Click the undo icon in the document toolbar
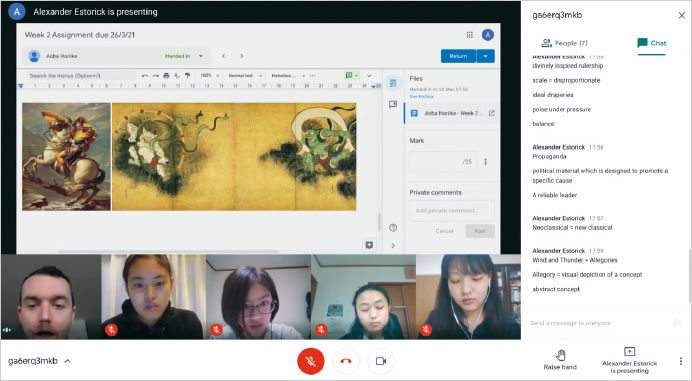Viewport: 692px width, 381px height. tap(145, 75)
